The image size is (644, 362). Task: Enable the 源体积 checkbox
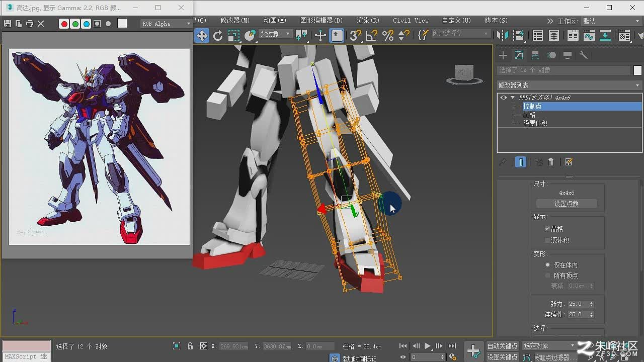tap(547, 241)
